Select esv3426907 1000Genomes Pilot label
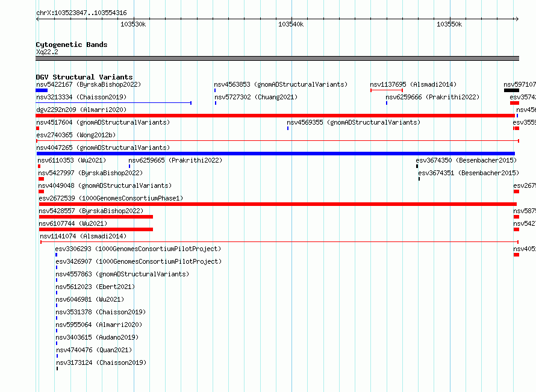536x392 pixels. point(139,261)
